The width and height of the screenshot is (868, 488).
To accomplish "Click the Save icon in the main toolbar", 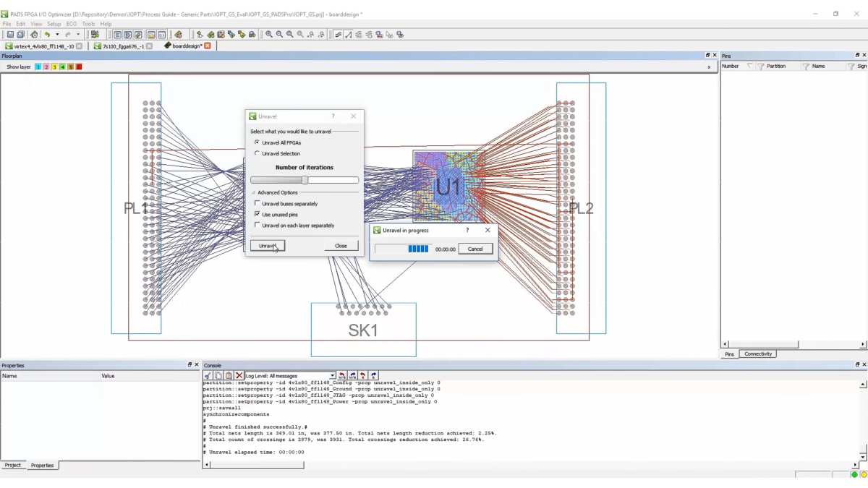I will coord(10,35).
